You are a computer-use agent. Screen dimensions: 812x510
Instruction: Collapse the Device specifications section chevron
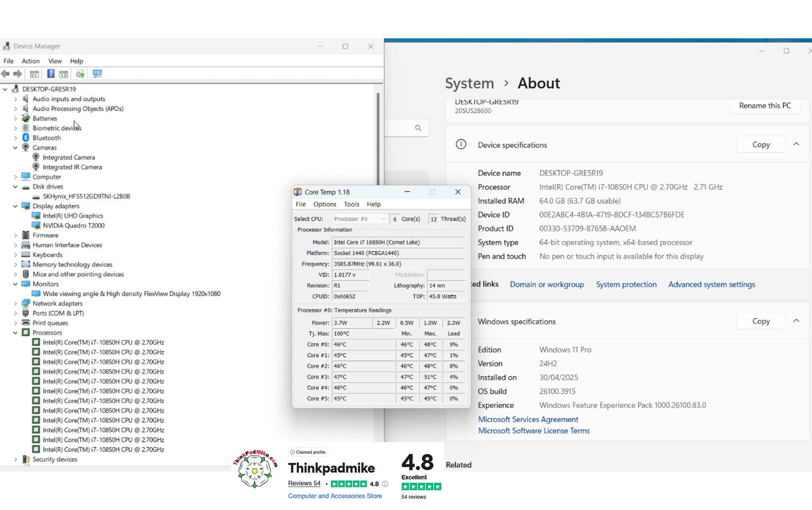(x=796, y=144)
